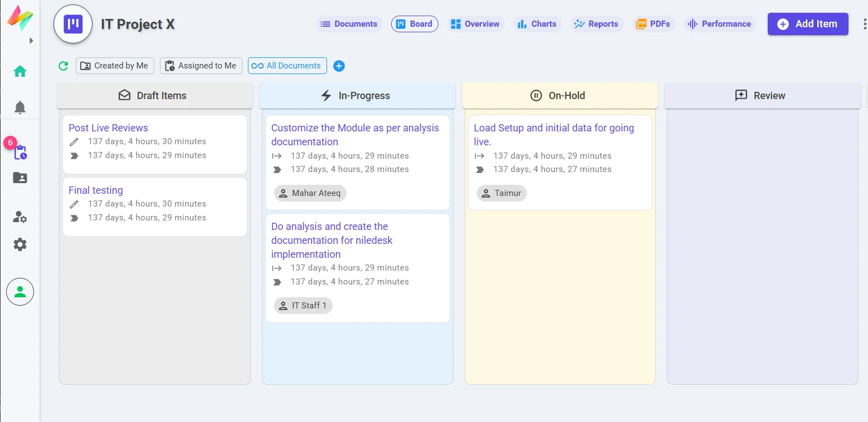Screen dimensions: 868x422
Task: Open Do analysis and create documentation card
Action: 358,268
